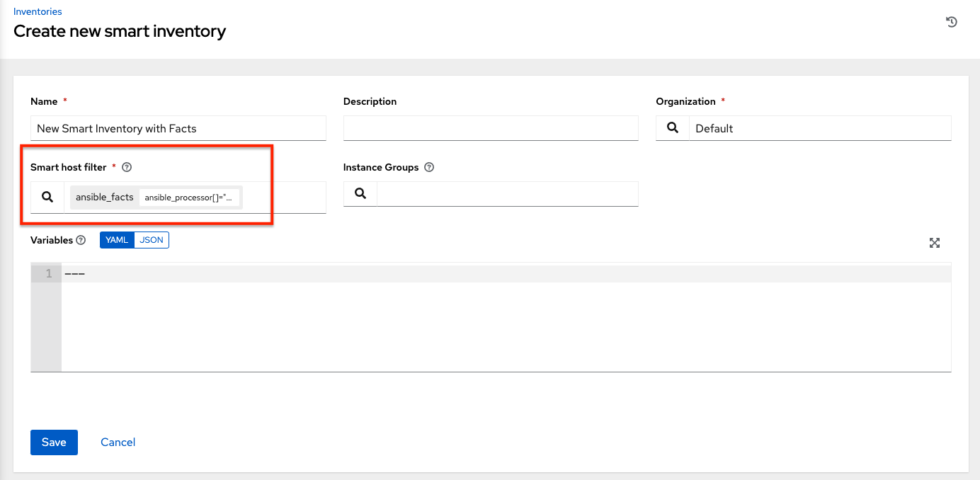Select the YAML tab for Variables
The height and width of the screenshot is (480, 980).
coord(116,239)
